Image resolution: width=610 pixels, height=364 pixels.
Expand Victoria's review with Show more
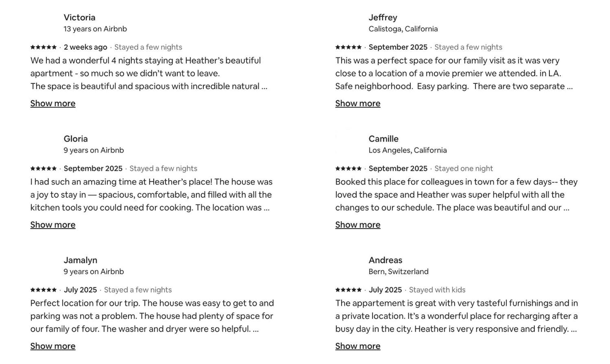tap(53, 103)
